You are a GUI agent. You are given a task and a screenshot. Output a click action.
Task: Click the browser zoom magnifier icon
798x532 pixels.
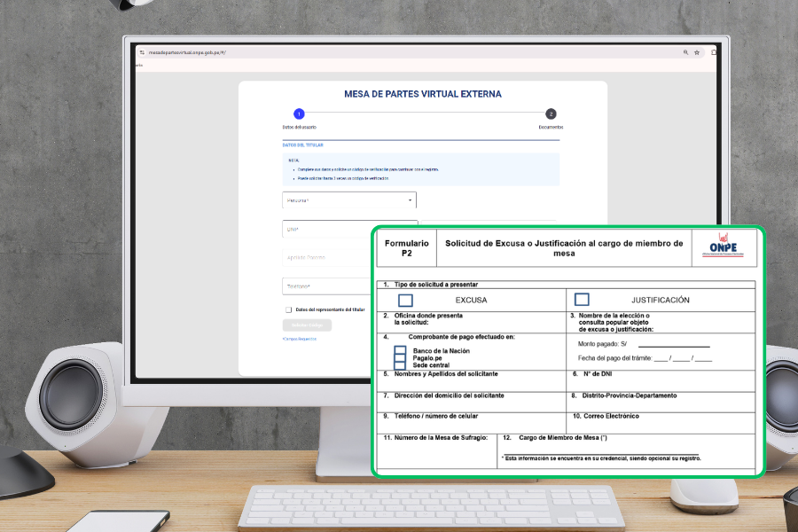click(685, 53)
